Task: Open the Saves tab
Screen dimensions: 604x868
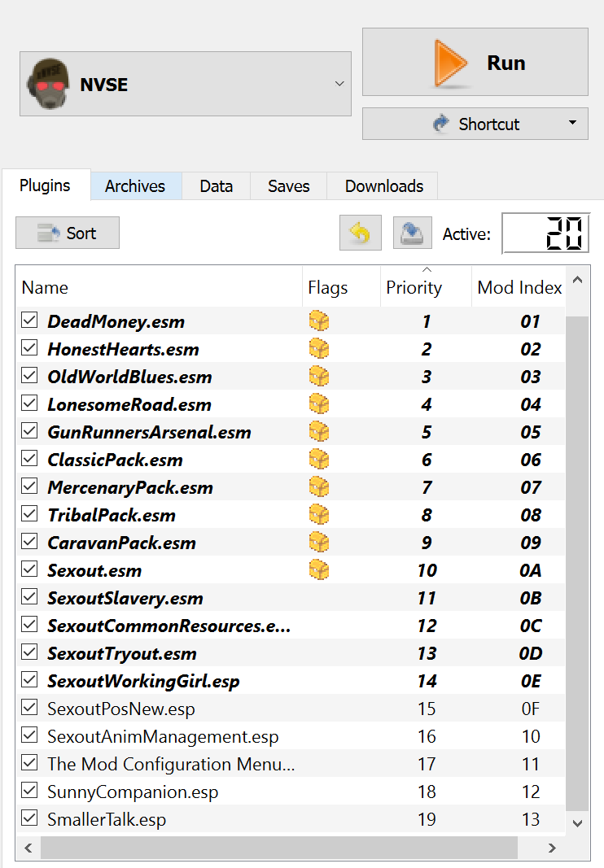Action: [x=289, y=186]
